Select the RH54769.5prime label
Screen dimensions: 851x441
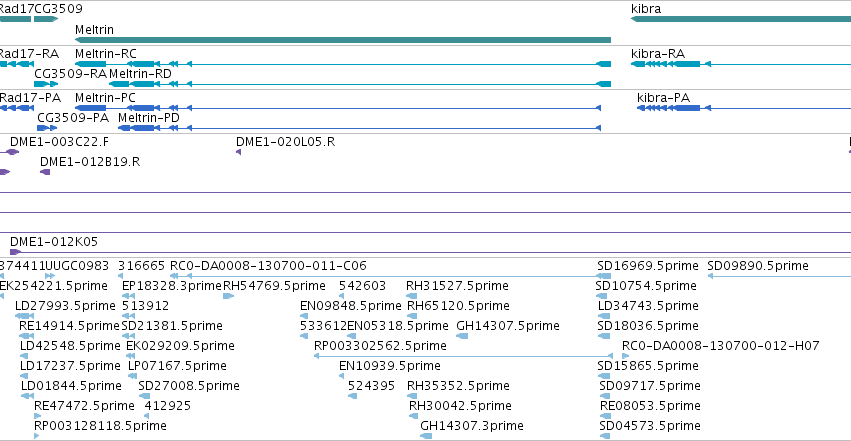pos(275,286)
